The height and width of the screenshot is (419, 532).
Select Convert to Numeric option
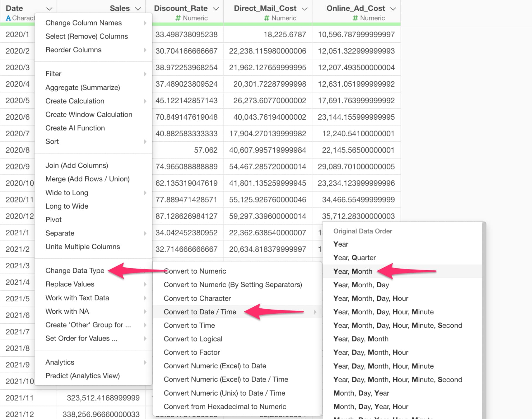(x=195, y=271)
